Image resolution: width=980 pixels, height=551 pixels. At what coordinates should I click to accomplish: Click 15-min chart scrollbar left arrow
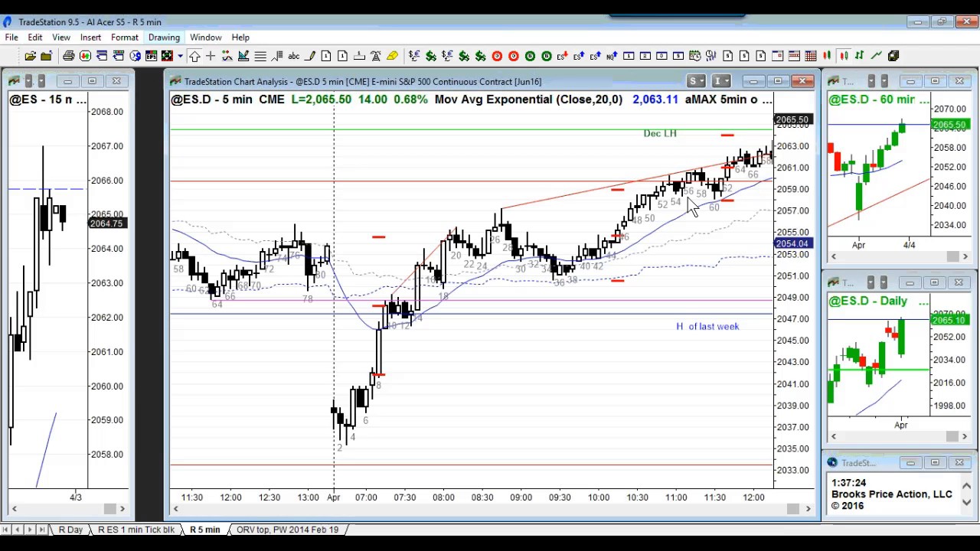(x=14, y=509)
